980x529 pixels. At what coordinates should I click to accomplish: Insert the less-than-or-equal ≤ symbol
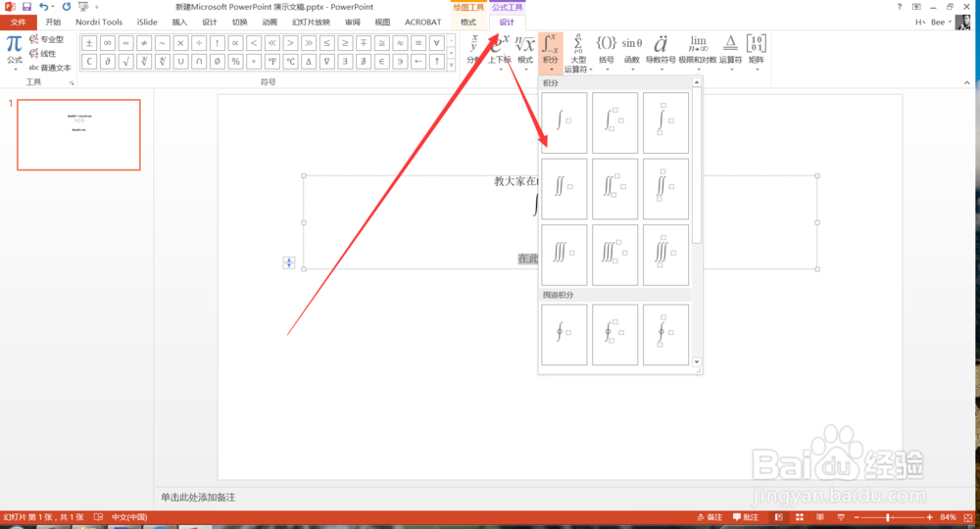327,43
